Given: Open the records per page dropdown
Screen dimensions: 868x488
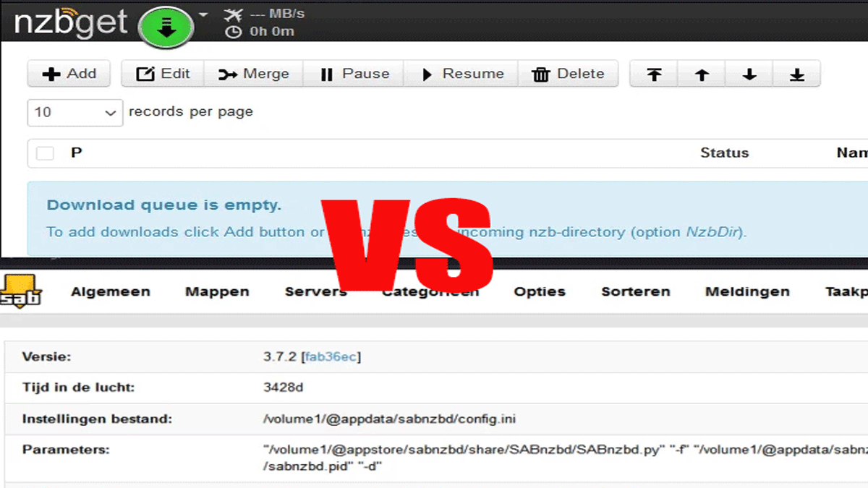Looking at the screenshot, I should point(75,113).
